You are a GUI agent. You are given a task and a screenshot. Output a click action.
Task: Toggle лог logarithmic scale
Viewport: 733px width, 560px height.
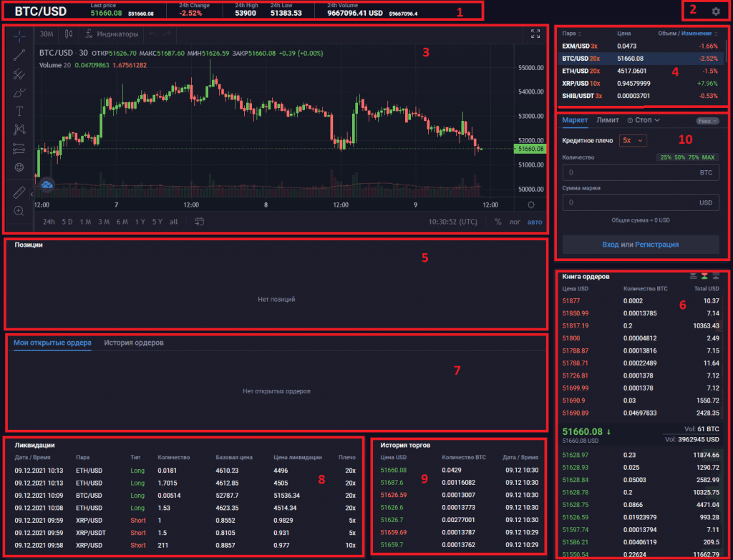(x=515, y=222)
